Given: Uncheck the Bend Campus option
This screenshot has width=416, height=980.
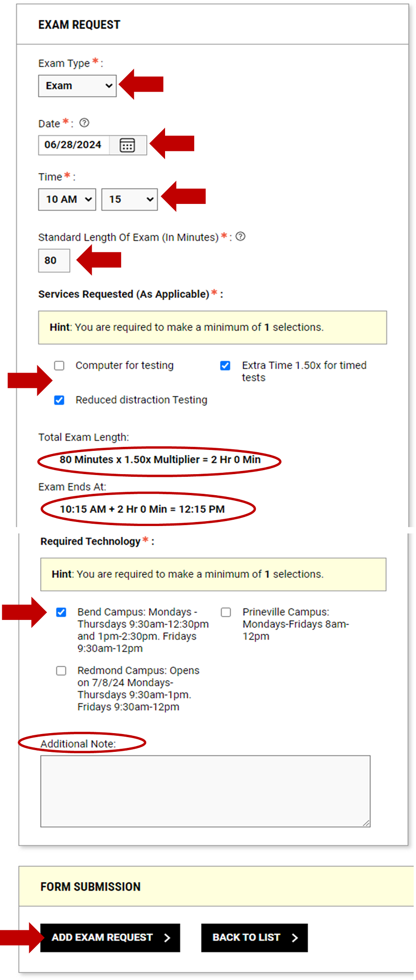Looking at the screenshot, I should [x=62, y=611].
